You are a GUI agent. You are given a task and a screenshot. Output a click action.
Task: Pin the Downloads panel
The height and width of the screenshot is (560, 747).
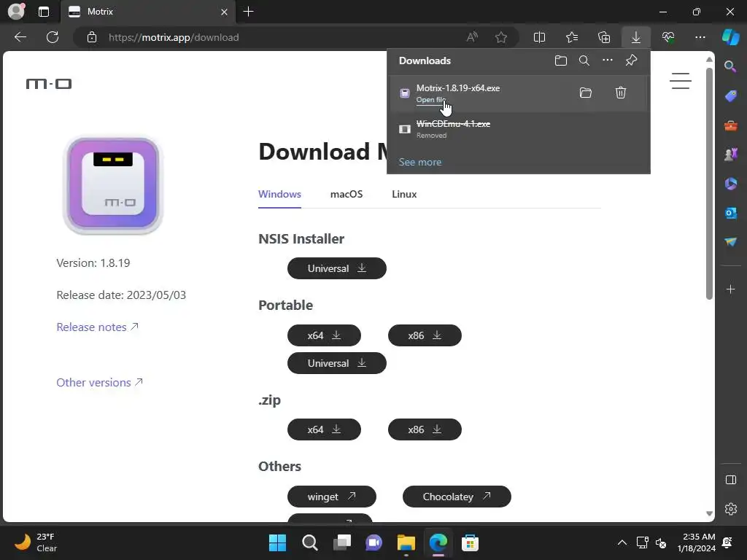pyautogui.click(x=631, y=61)
